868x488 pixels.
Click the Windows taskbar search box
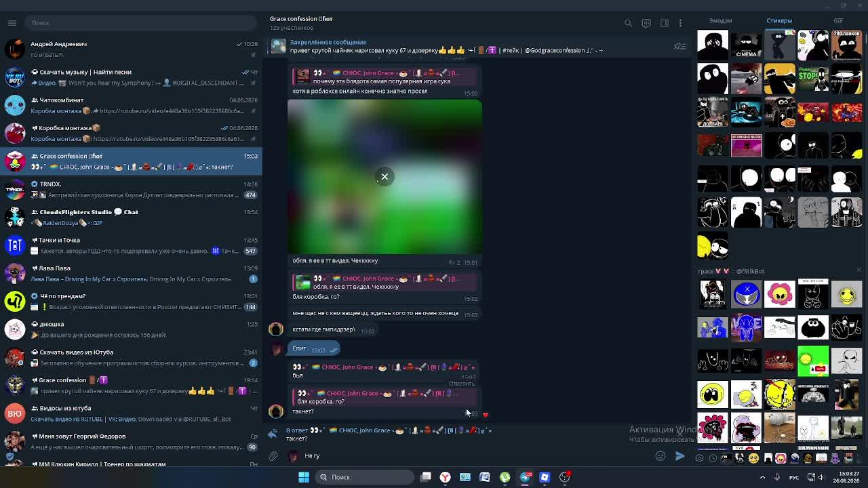pyautogui.click(x=365, y=477)
